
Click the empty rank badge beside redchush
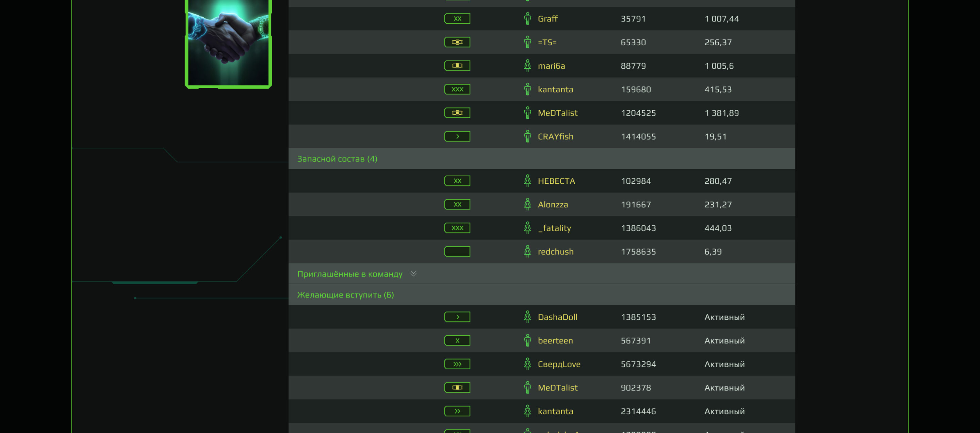[457, 252]
